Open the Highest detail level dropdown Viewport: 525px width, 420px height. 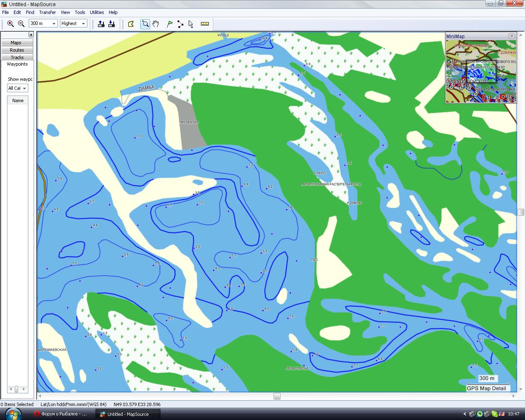83,24
